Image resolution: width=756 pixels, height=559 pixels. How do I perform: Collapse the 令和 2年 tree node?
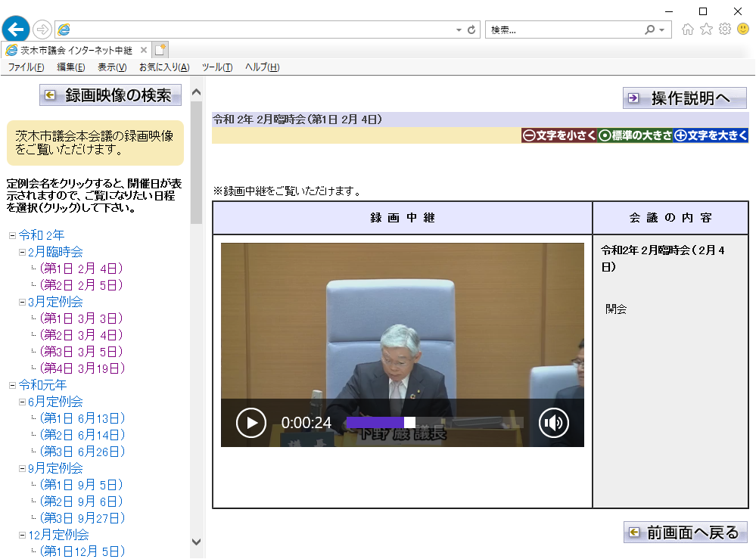pos(13,236)
